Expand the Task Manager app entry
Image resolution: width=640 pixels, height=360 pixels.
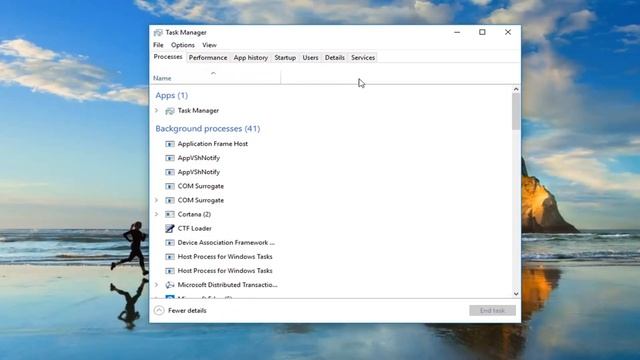pos(157,111)
